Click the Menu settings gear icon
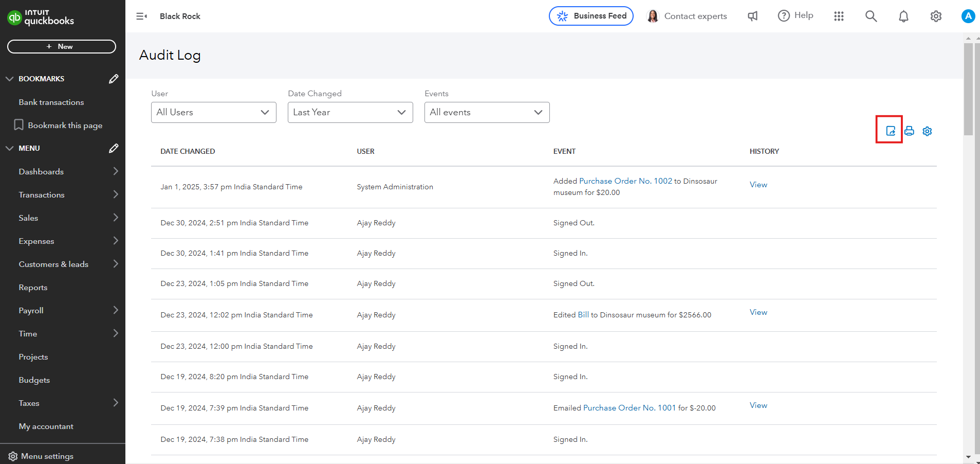980x464 pixels. [13, 456]
